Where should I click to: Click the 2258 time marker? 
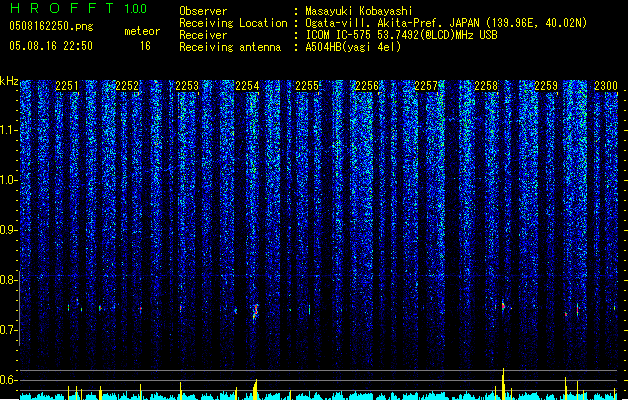pos(486,86)
